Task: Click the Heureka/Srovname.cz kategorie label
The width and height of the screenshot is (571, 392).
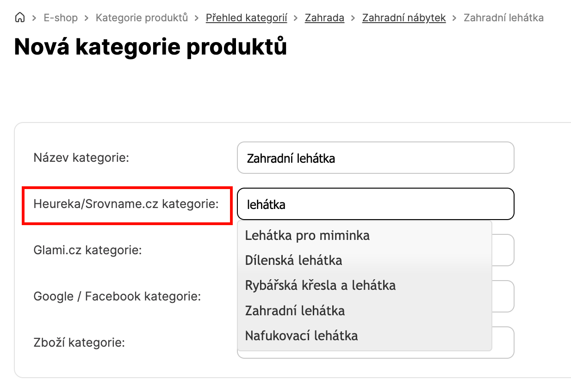Action: coord(126,204)
